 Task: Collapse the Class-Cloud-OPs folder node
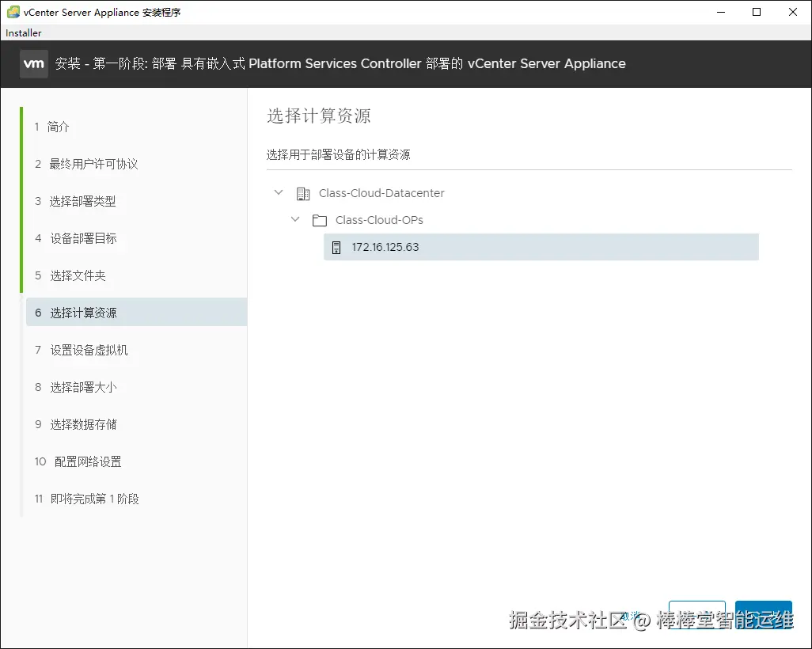pyautogui.click(x=295, y=219)
